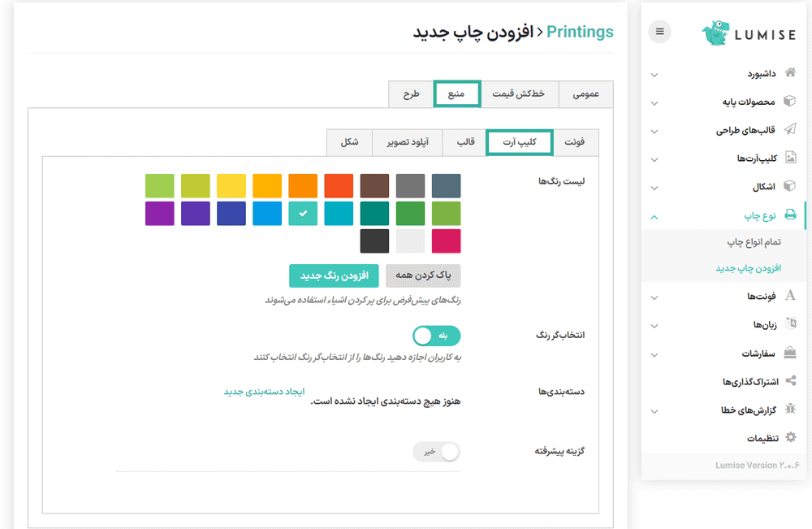This screenshot has width=812, height=529.
Task: Click the checked teal color swatch
Action: [x=303, y=213]
